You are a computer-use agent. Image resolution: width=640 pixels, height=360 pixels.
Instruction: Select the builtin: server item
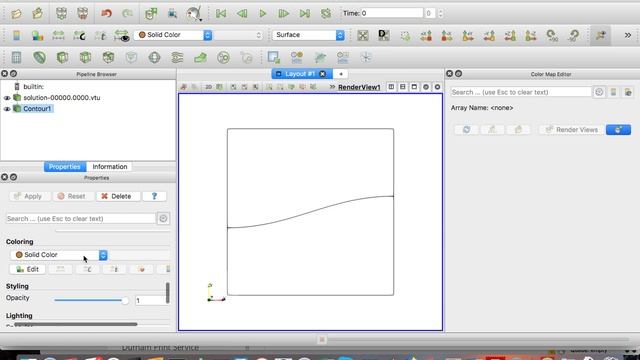33,87
